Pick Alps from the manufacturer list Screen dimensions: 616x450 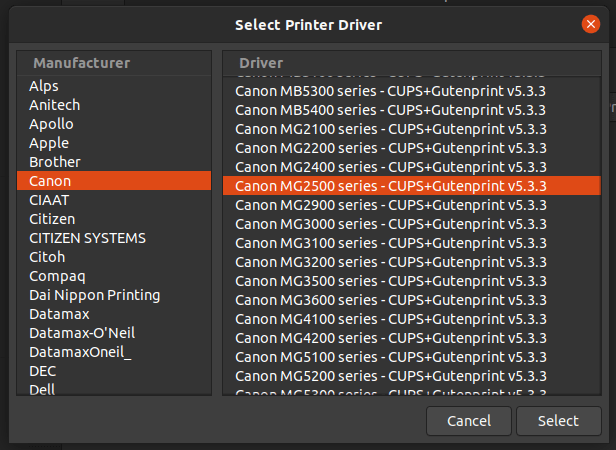pos(44,87)
